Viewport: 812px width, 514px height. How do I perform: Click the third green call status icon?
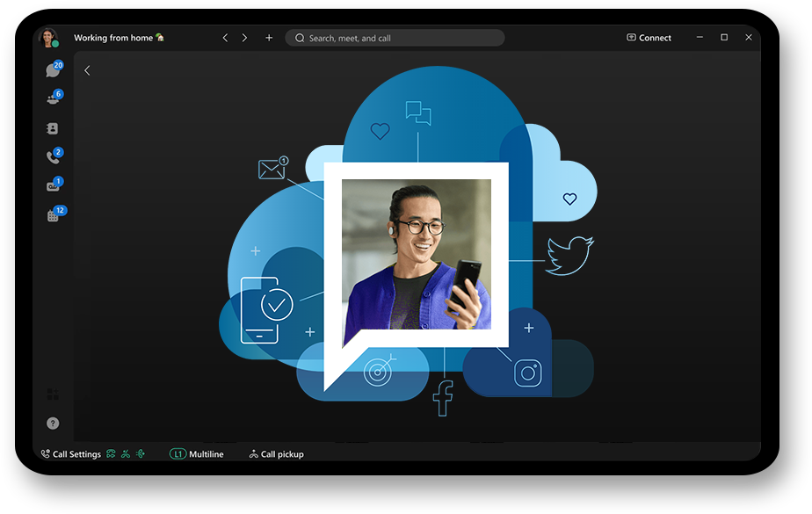pos(141,454)
